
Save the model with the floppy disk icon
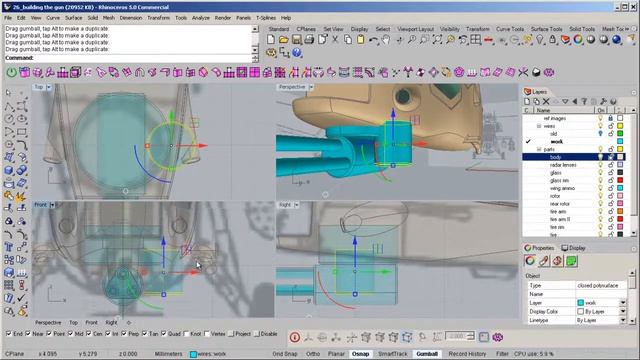[297, 40]
